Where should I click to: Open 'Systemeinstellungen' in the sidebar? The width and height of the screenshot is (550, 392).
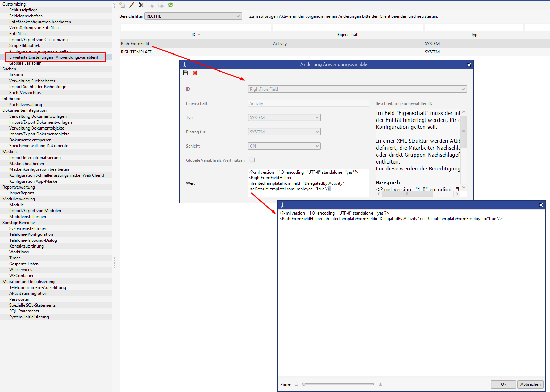[x=28, y=228]
